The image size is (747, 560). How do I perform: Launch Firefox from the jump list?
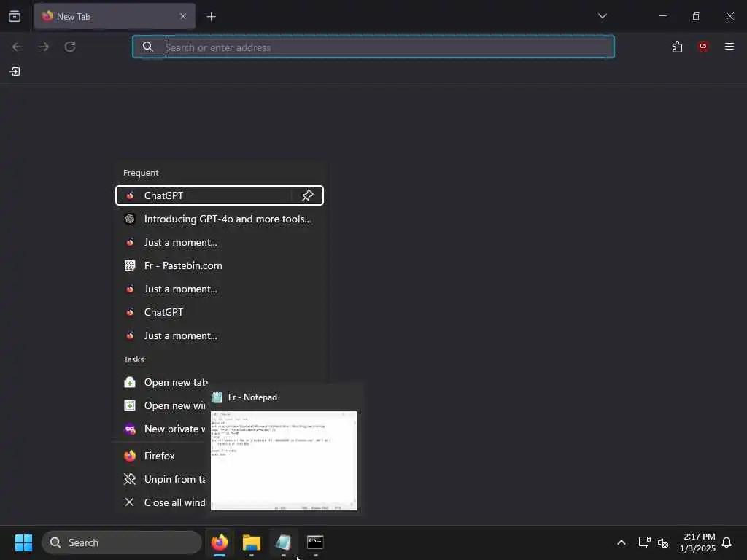pos(162,456)
